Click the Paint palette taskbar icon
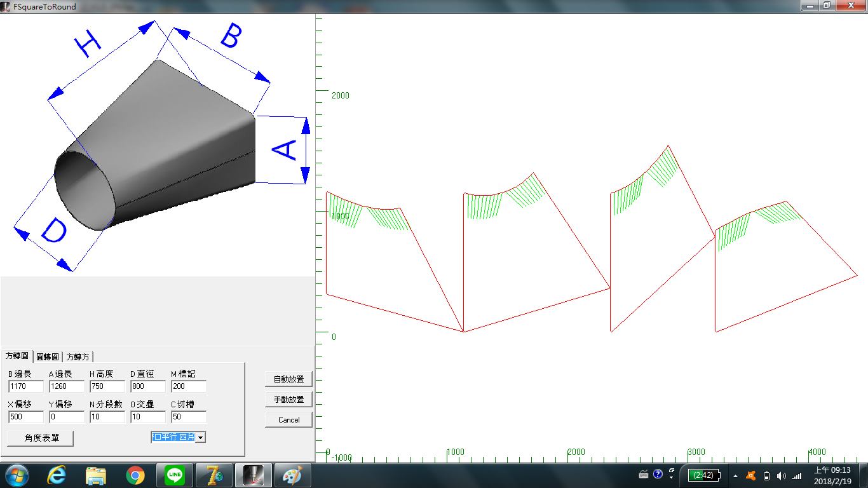 click(x=292, y=475)
